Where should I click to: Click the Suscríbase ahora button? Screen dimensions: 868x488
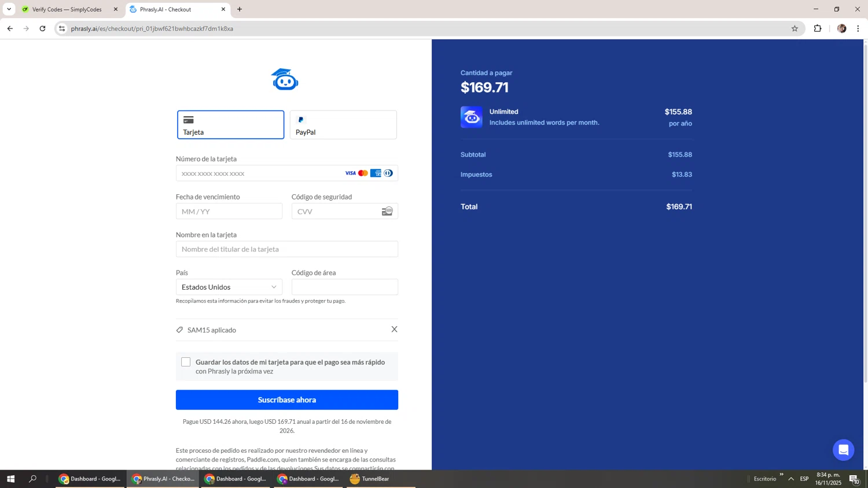click(286, 400)
